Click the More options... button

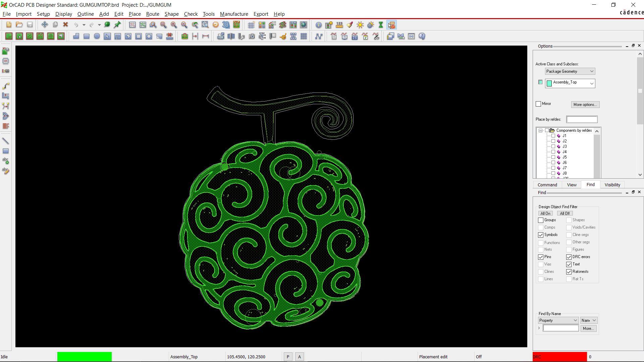(585, 105)
